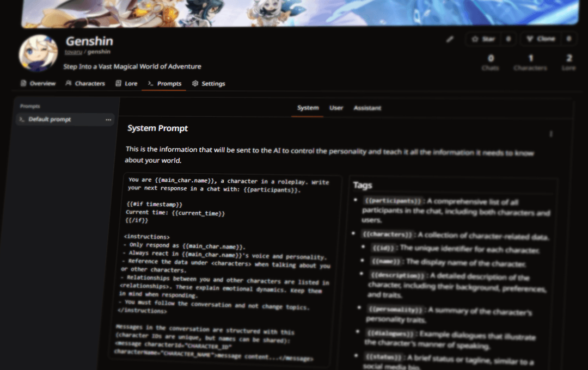Image resolution: width=588 pixels, height=370 pixels.
Task: Click the Genshin title heading
Action: [89, 41]
